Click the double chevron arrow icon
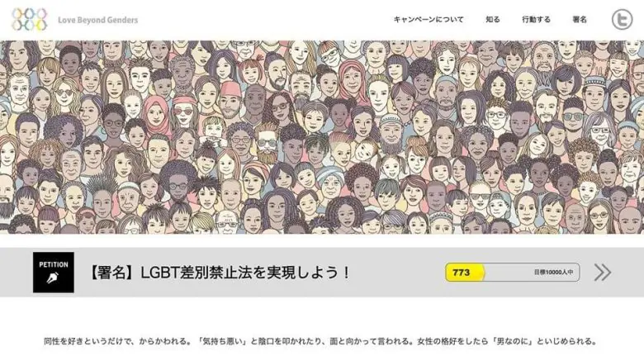Screen dimensions: 644x356 click(603, 272)
